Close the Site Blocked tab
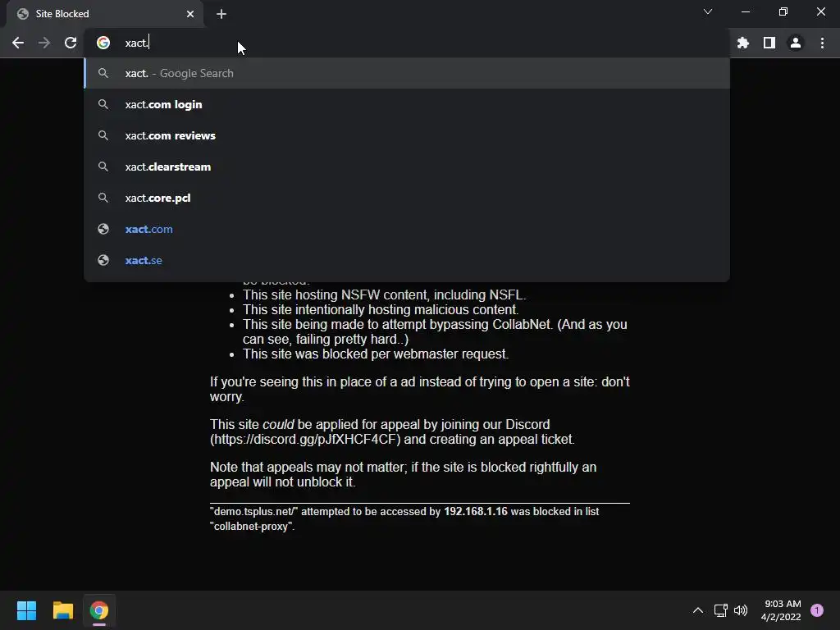The width and height of the screenshot is (840, 630). coord(190,14)
